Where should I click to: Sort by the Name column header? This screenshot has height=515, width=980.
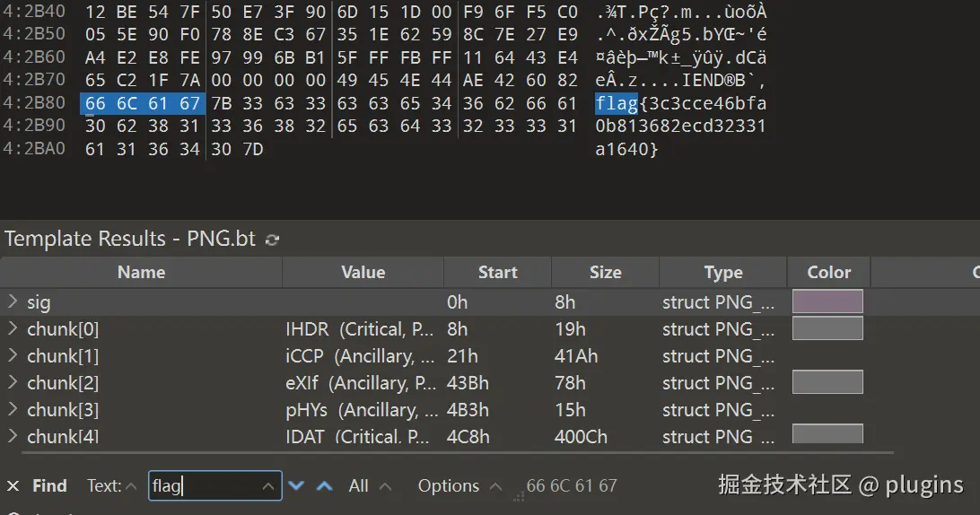tap(141, 273)
